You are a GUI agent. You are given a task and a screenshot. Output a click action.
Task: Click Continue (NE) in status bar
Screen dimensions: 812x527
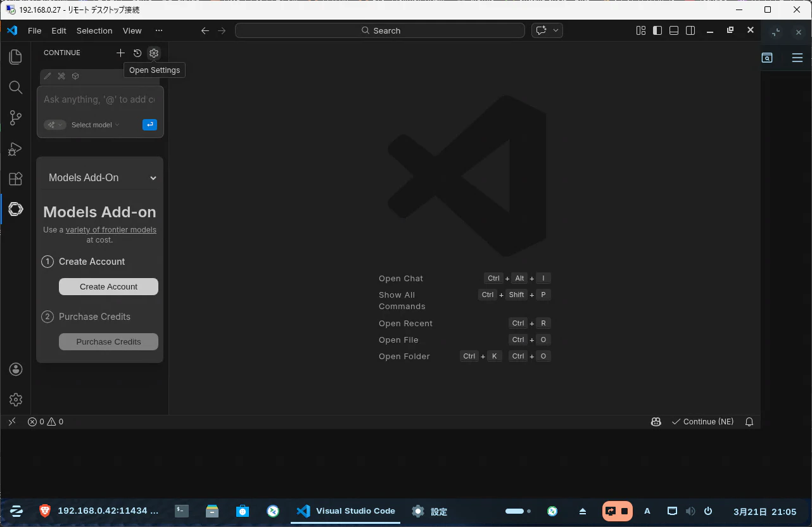coord(702,422)
